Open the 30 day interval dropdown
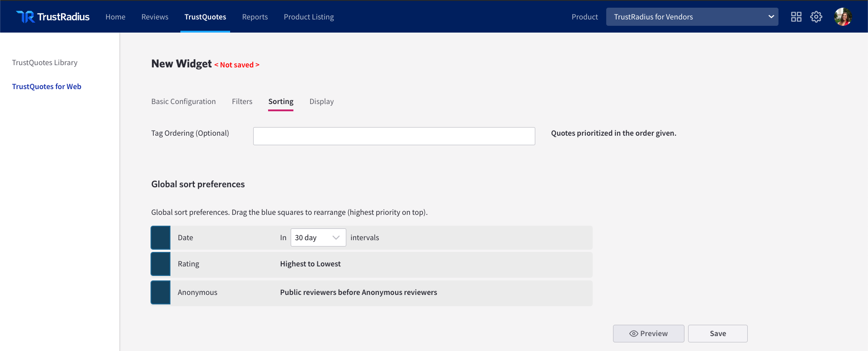This screenshot has height=351, width=868. [x=318, y=237]
